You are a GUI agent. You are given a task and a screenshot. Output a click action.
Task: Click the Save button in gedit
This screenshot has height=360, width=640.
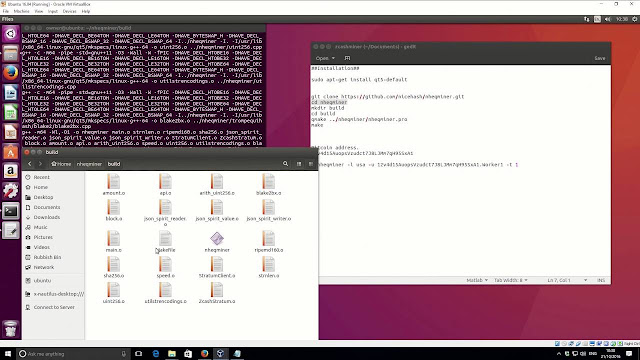pyautogui.click(x=600, y=58)
